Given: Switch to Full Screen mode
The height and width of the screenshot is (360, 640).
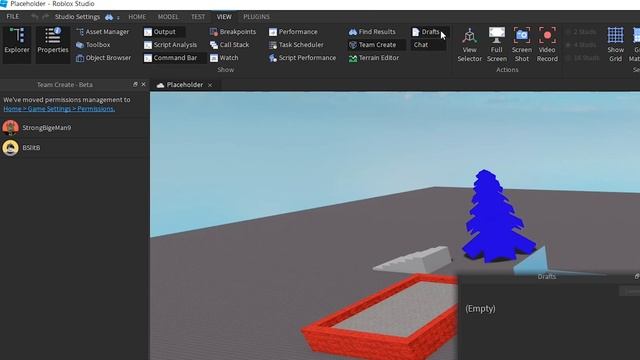Looking at the screenshot, I should click(497, 44).
